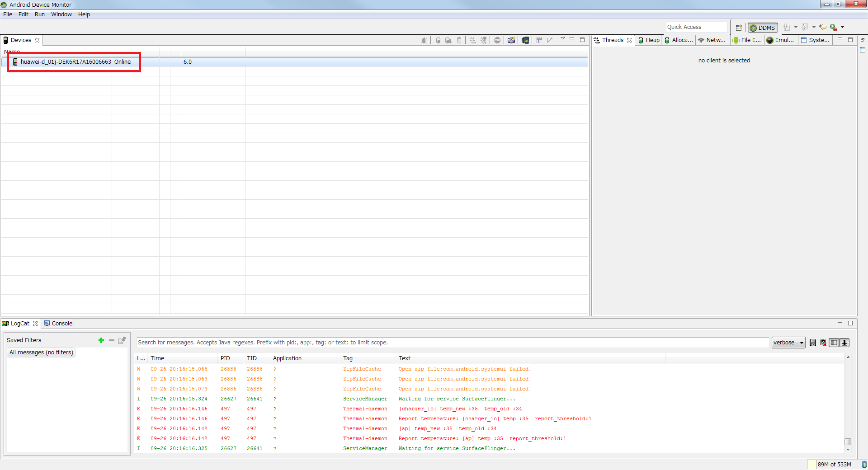Image resolution: width=868 pixels, height=470 pixels.
Task: Toggle the saved filters view display button
Action: point(834,343)
